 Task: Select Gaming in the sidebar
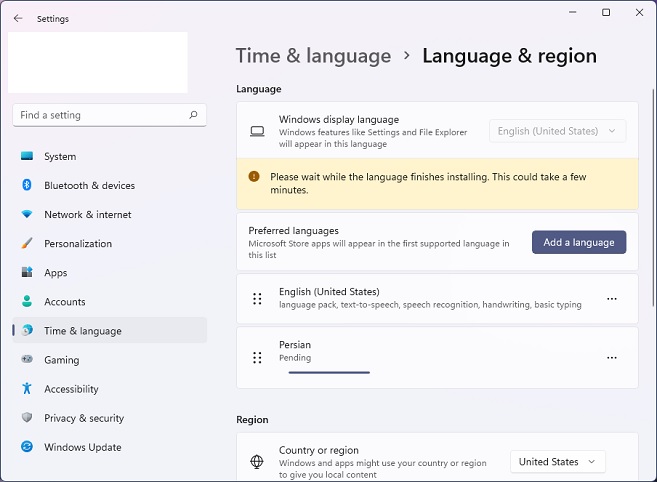coord(109,359)
